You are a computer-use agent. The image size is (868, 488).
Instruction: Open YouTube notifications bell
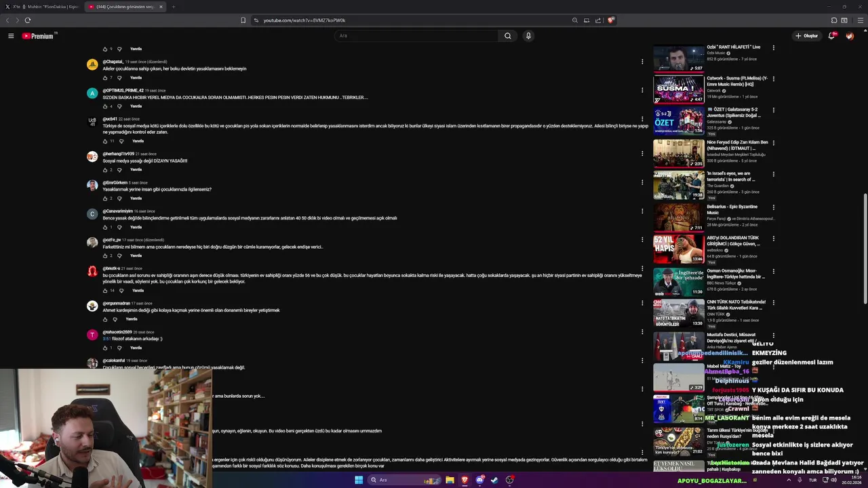coord(831,36)
